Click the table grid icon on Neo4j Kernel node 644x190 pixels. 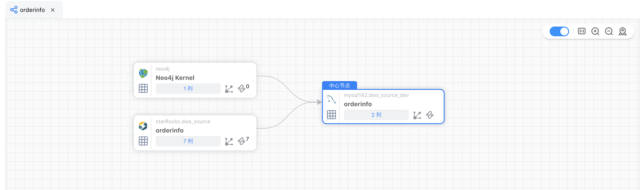[x=143, y=88]
